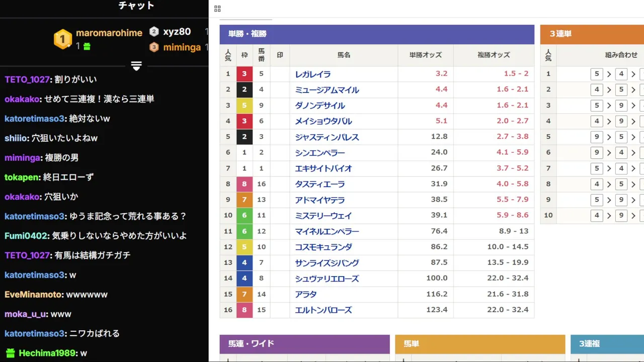644x362 pixels.
Task: Open the horse link ミステリーウェイ
Action: click(x=324, y=216)
